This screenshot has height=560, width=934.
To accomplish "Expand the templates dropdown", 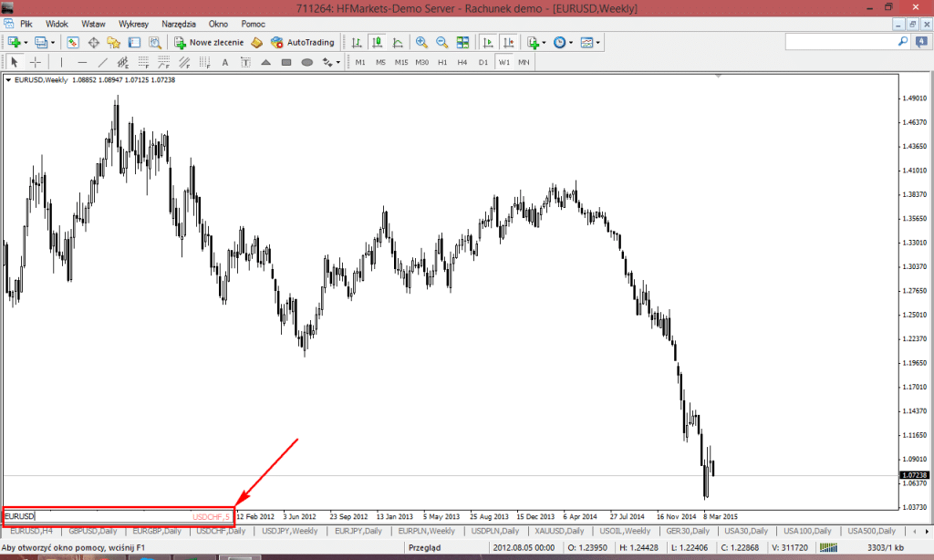I will [598, 42].
